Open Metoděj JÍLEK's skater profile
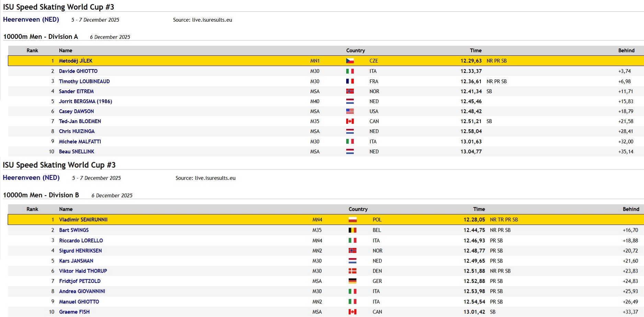 point(76,61)
